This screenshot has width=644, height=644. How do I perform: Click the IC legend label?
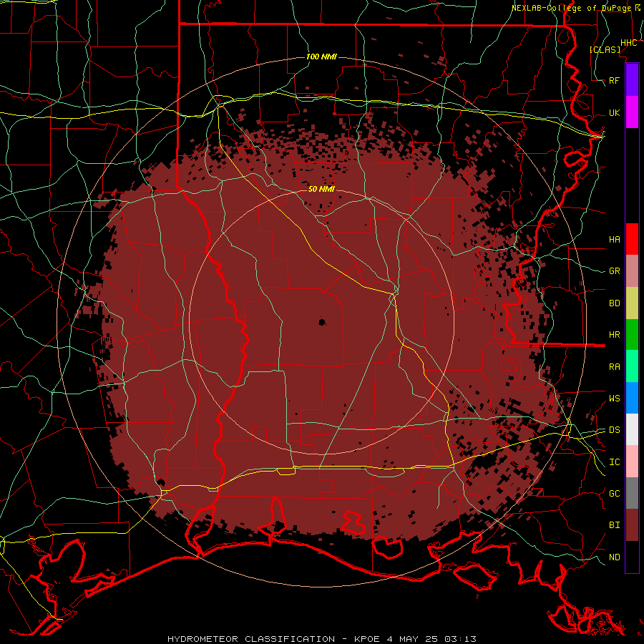click(614, 462)
